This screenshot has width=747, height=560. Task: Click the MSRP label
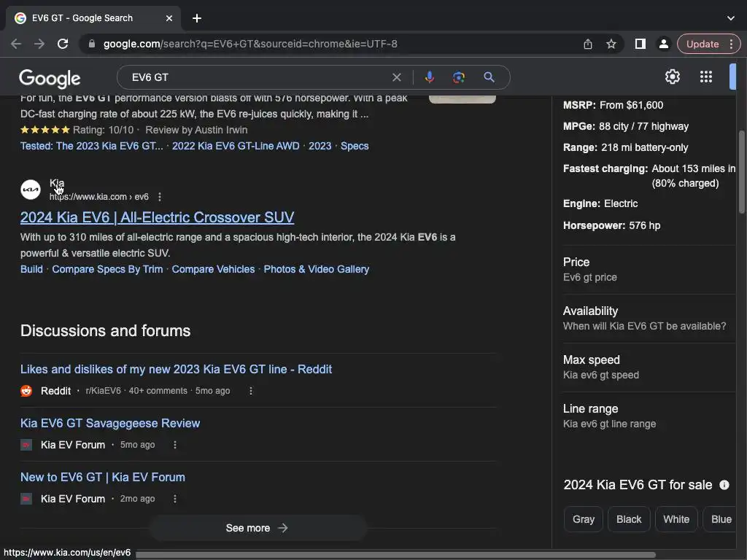[x=579, y=105]
